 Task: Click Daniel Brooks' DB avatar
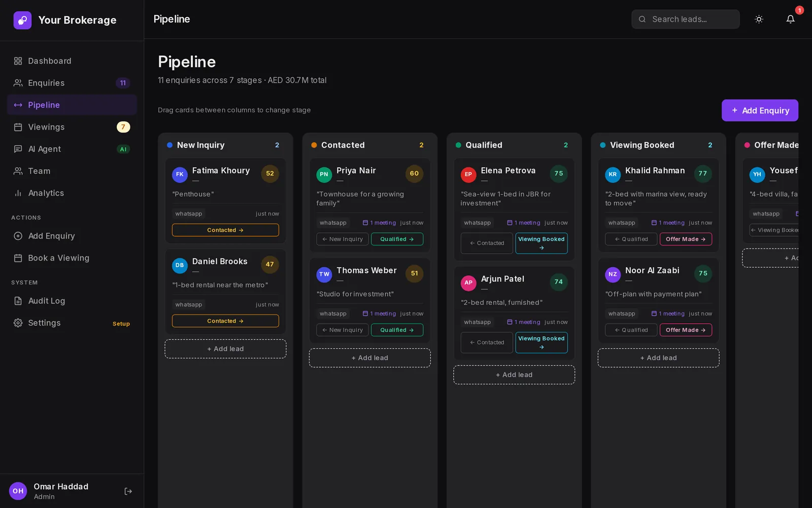(x=180, y=265)
